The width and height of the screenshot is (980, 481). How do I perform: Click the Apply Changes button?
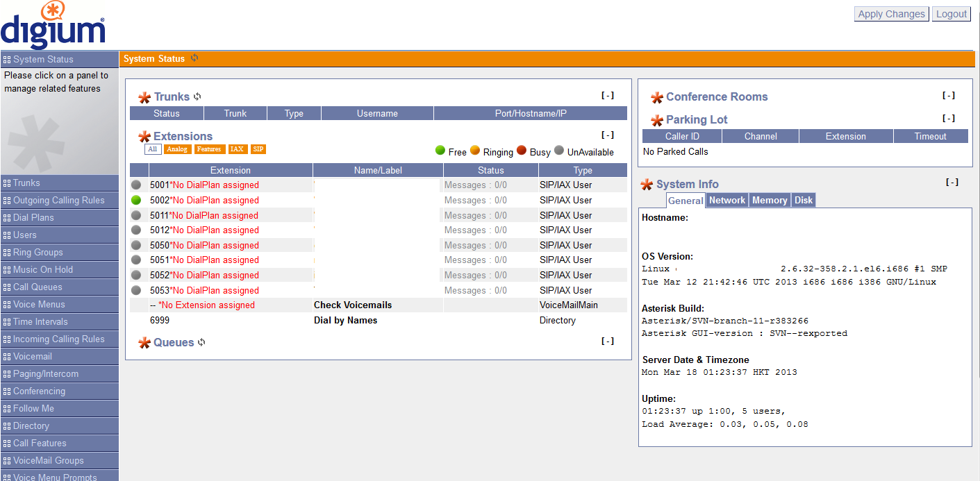(892, 14)
